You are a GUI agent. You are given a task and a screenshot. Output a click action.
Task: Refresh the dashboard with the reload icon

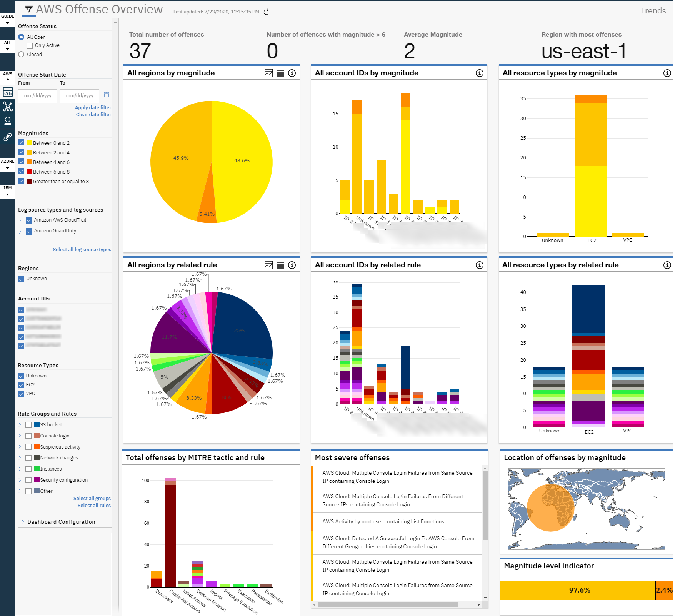[266, 12]
